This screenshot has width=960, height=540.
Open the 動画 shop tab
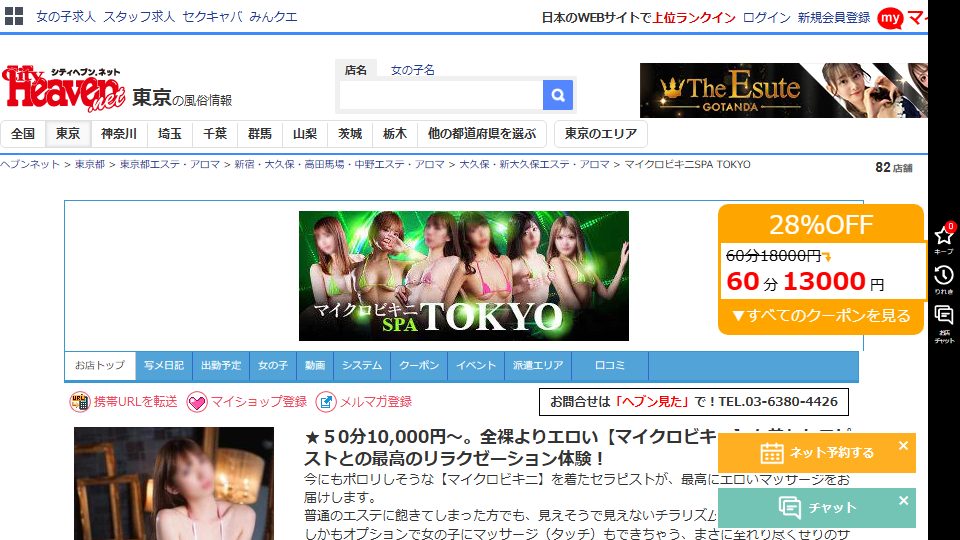pyautogui.click(x=315, y=366)
